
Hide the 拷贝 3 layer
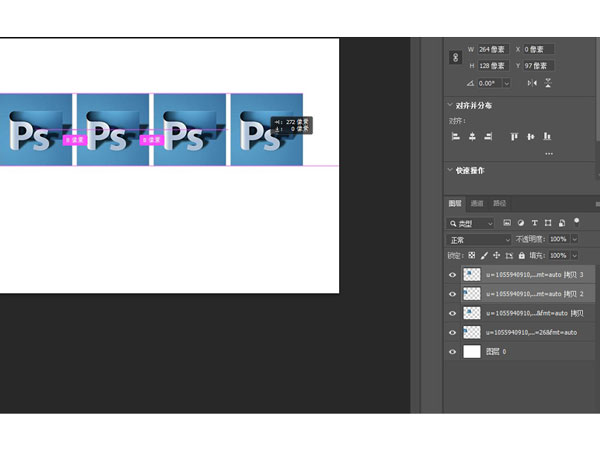(x=452, y=275)
